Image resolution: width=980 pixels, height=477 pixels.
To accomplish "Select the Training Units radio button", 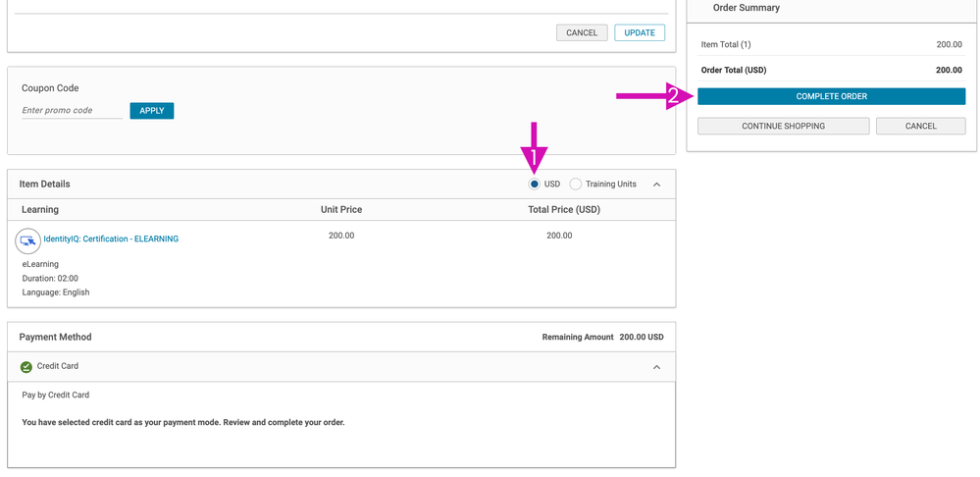I will [x=576, y=185].
